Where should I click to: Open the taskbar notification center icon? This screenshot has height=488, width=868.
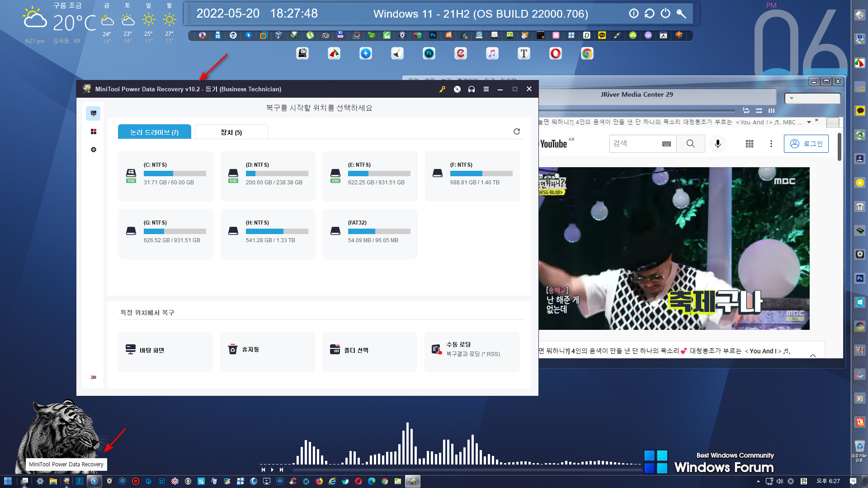[x=853, y=481]
